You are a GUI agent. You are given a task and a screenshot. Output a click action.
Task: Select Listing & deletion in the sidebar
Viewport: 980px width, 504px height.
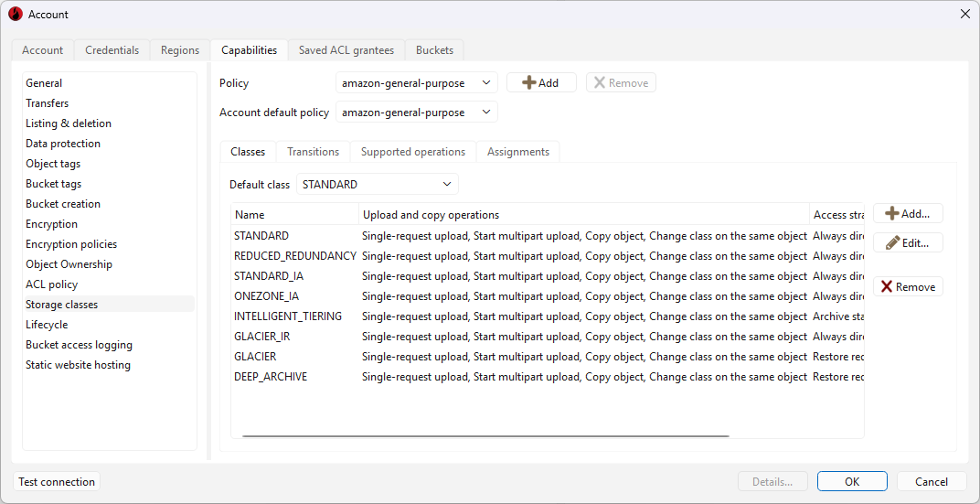(x=110, y=123)
